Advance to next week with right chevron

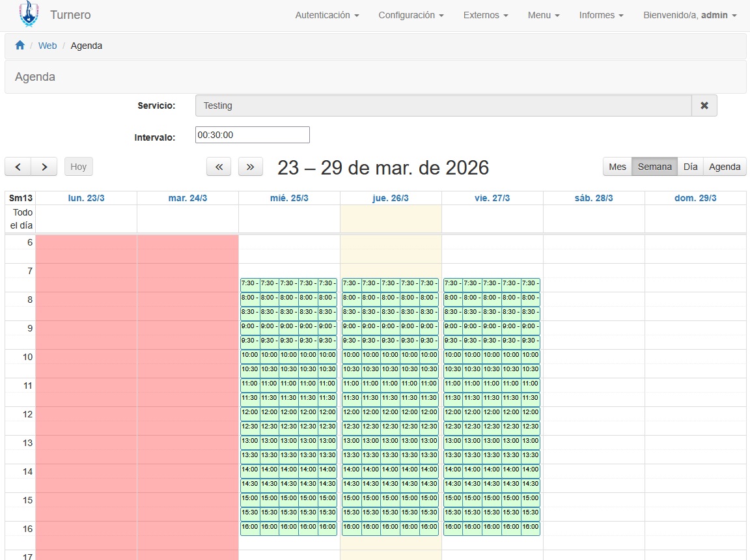point(44,167)
